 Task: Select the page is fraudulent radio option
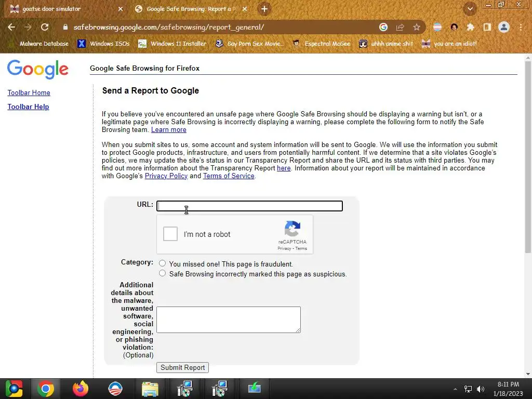point(162,263)
